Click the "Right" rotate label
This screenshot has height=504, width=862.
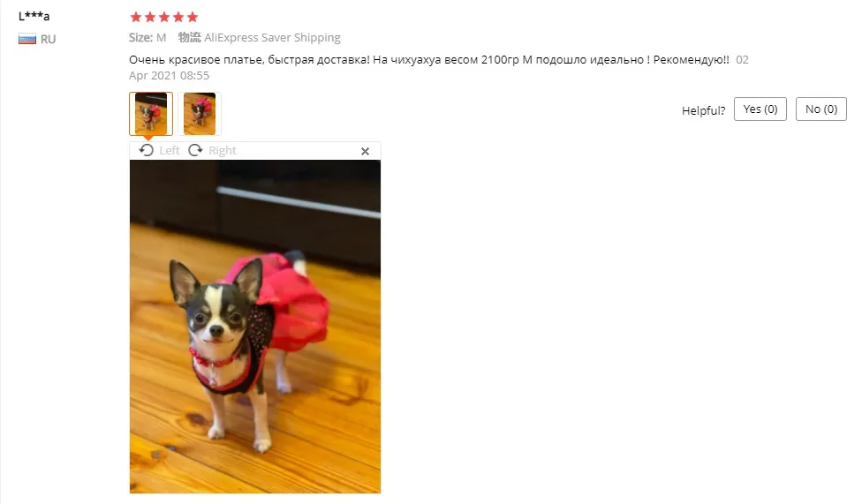[x=222, y=151]
